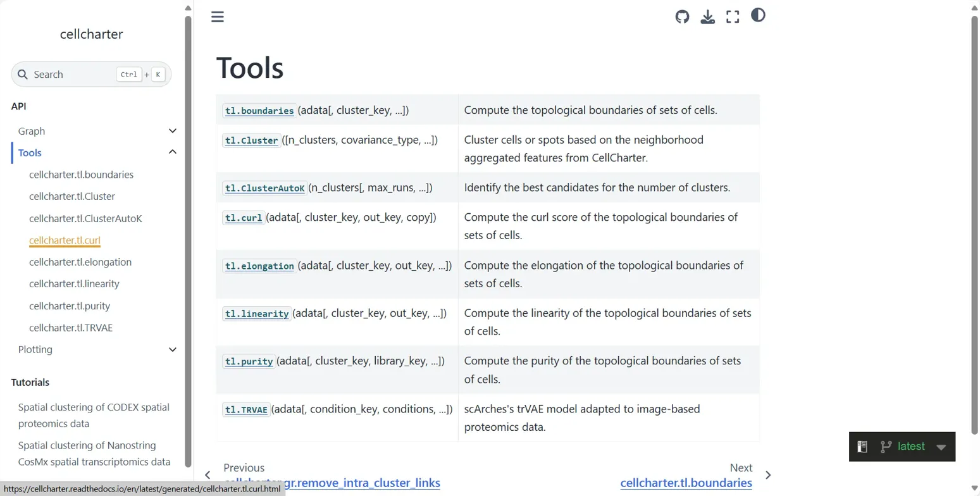Toggle the sidebar hamburger menu
The image size is (980, 496).
click(x=218, y=16)
